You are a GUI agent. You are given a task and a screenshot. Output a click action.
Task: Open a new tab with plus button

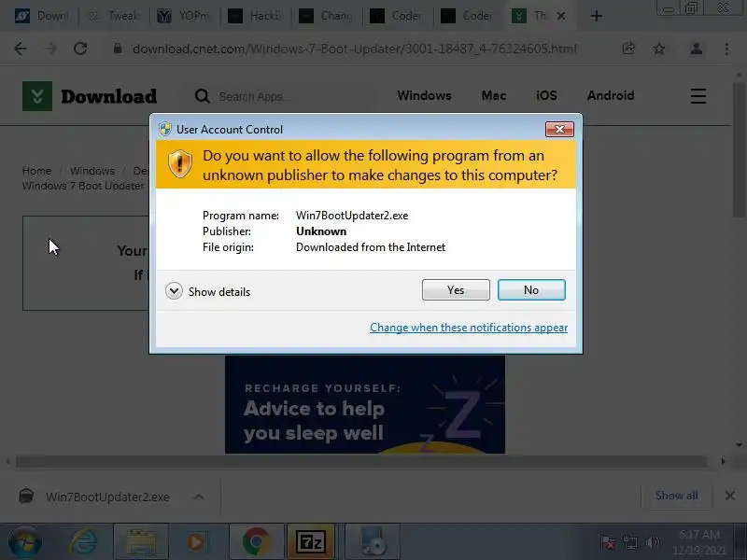596,16
